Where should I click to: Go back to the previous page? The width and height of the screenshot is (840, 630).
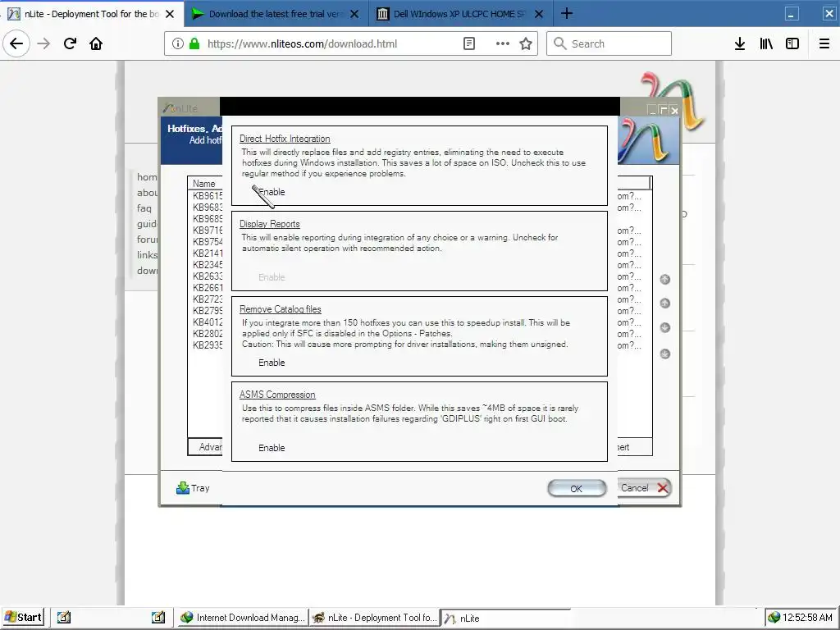tap(16, 43)
